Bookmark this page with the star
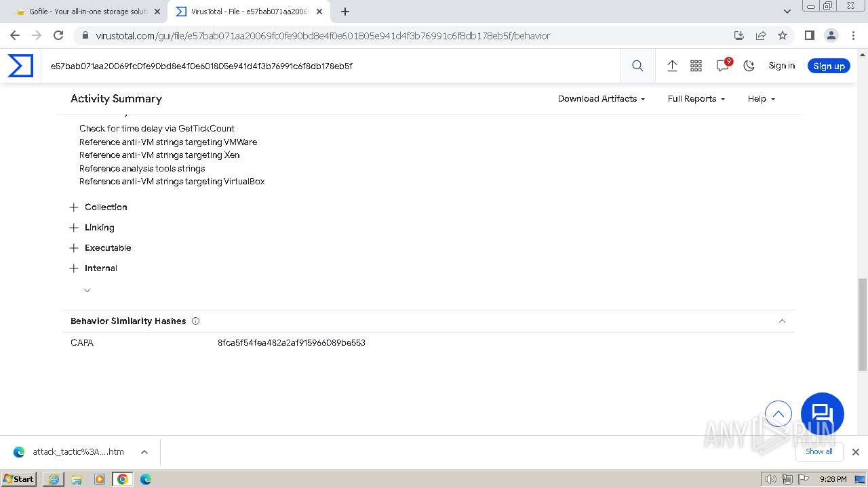 (x=783, y=36)
